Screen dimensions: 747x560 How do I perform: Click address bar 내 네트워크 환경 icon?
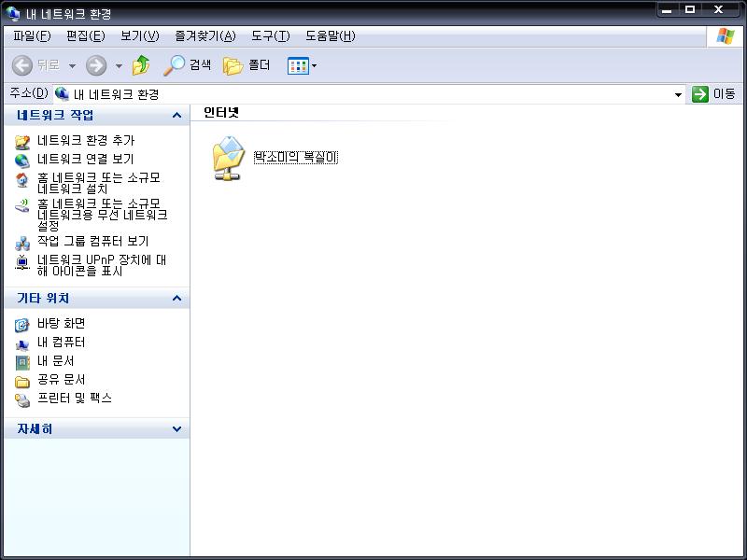coord(62,94)
